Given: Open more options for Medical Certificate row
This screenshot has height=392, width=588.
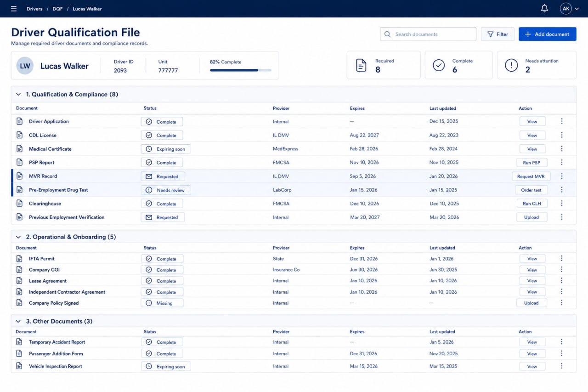Looking at the screenshot, I should (x=561, y=149).
